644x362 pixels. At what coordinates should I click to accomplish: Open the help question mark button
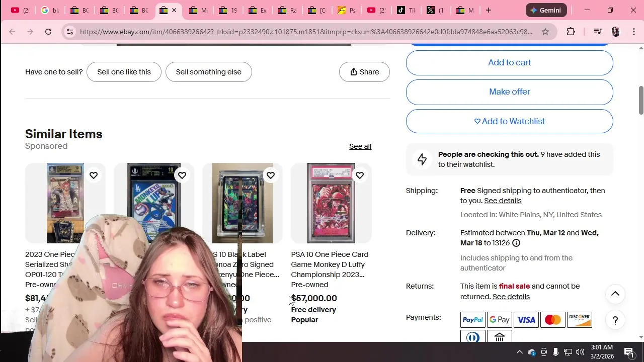pos(615,320)
